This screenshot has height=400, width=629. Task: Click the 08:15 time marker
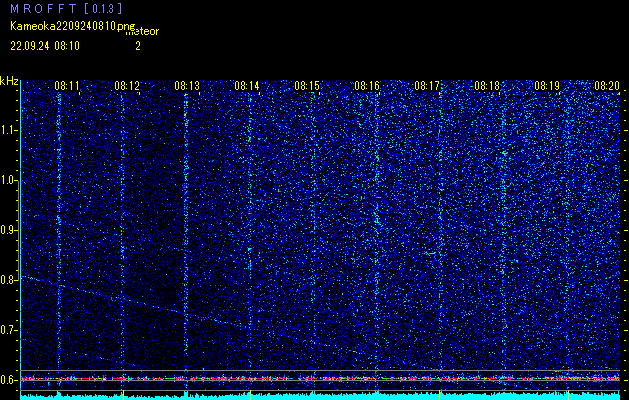pyautogui.click(x=307, y=85)
